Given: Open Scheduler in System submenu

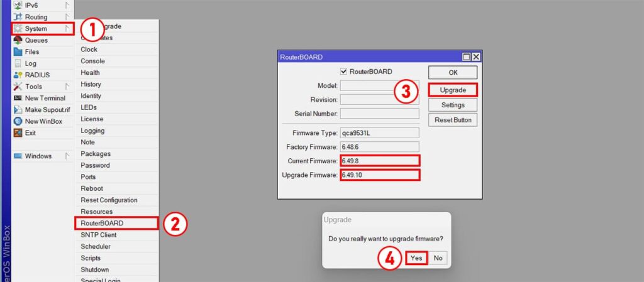Looking at the screenshot, I should [116, 246].
